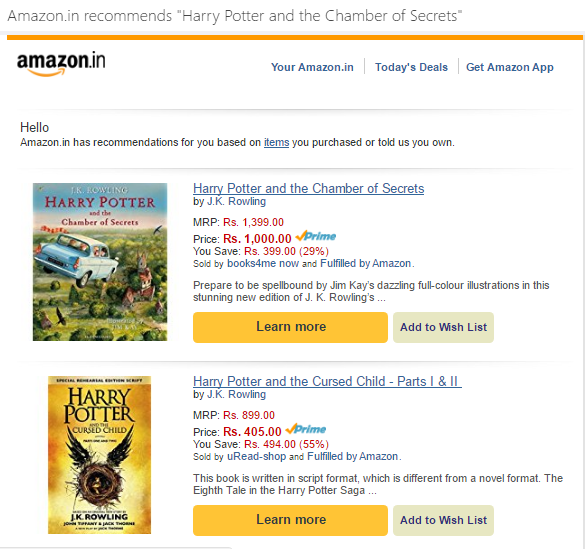Click the Prime badge beside Rs. 405.00

[x=306, y=429]
